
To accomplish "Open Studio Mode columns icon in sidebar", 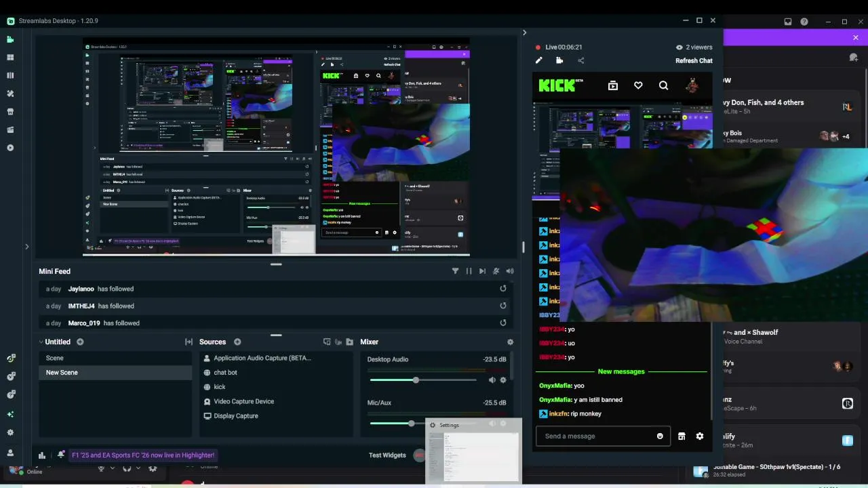I will [10, 75].
